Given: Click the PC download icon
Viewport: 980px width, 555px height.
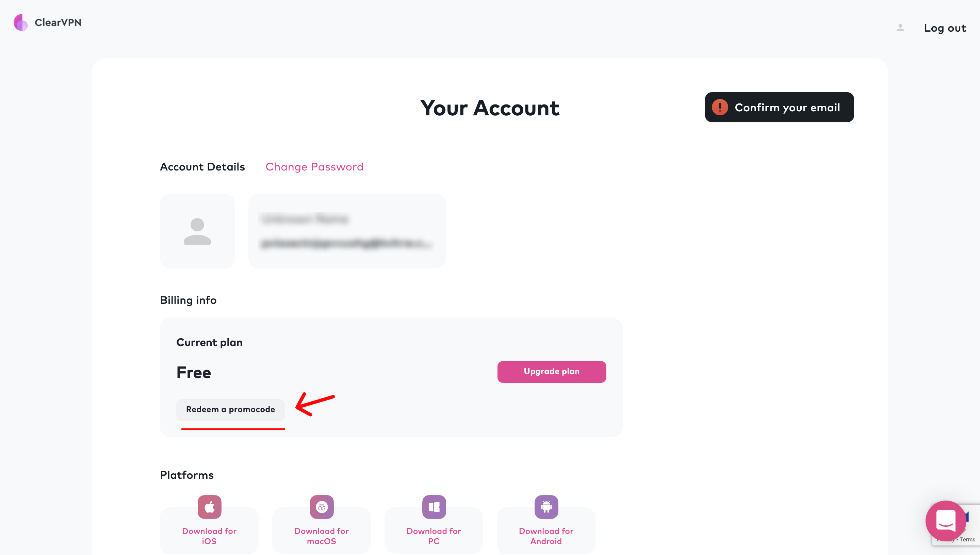Looking at the screenshot, I should click(x=433, y=507).
